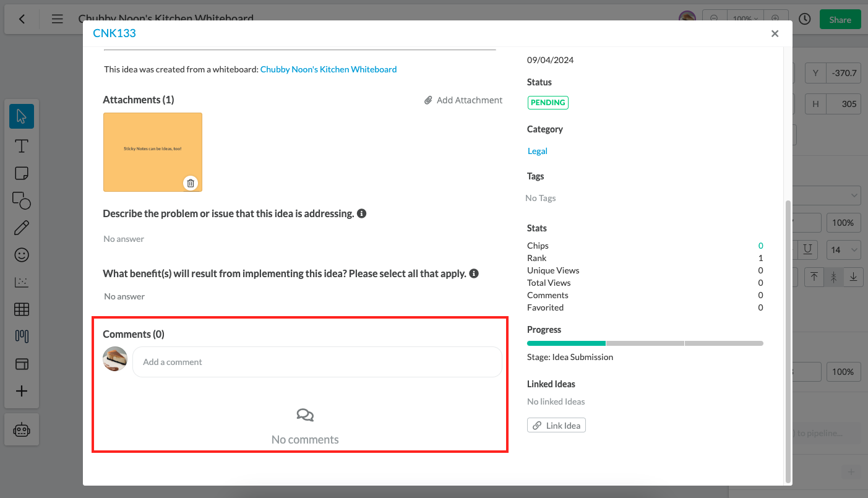Click the plus more-tools icon
The width and height of the screenshot is (868, 498).
click(22, 391)
